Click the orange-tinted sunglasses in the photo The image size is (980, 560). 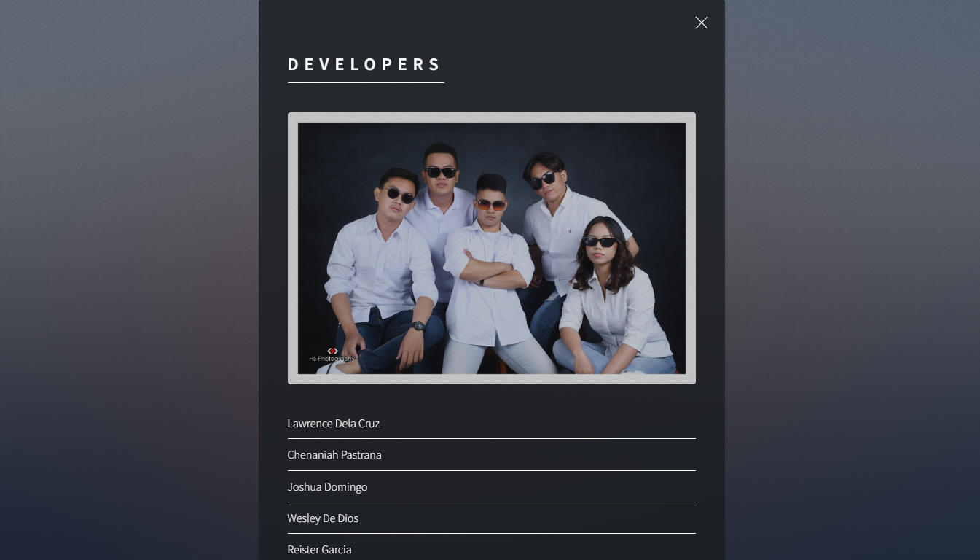pos(491,206)
